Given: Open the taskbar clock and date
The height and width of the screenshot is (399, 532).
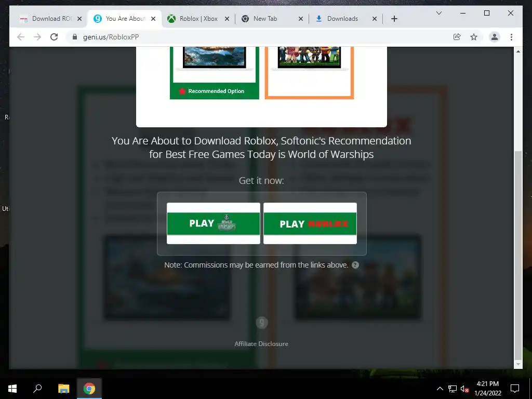Looking at the screenshot, I should pos(487,389).
